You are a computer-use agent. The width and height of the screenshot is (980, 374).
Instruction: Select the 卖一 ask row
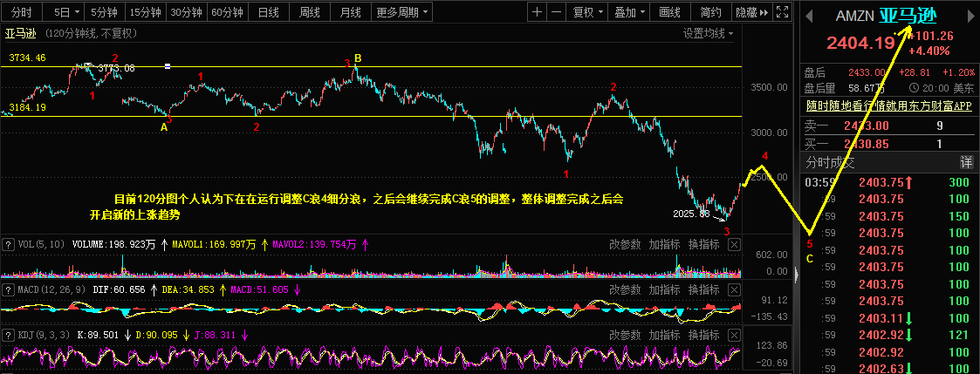click(x=888, y=126)
